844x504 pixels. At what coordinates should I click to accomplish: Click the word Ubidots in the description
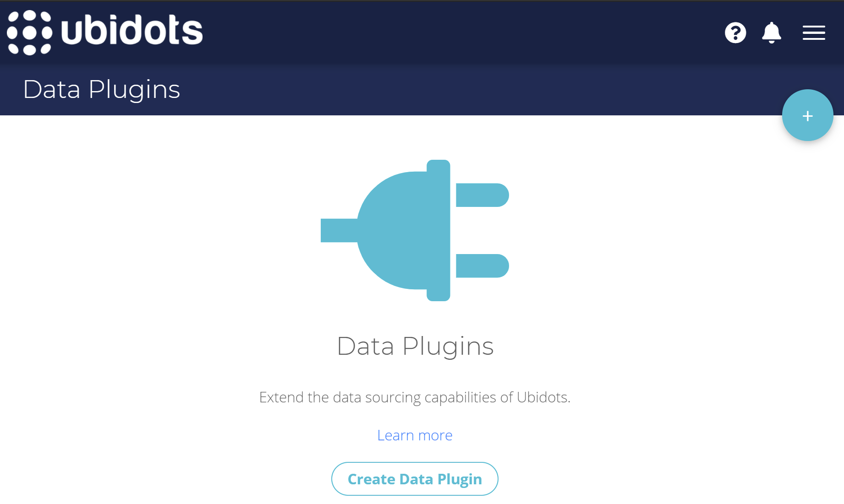click(x=543, y=397)
